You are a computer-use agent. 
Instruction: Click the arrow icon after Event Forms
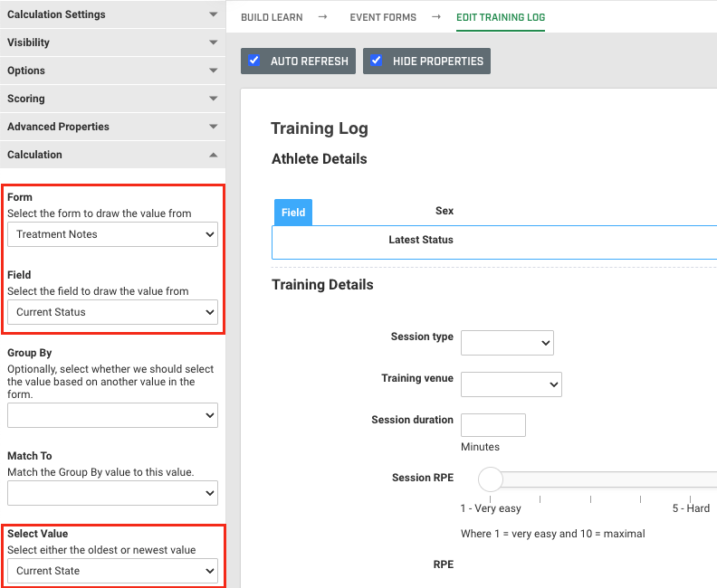[436, 17]
